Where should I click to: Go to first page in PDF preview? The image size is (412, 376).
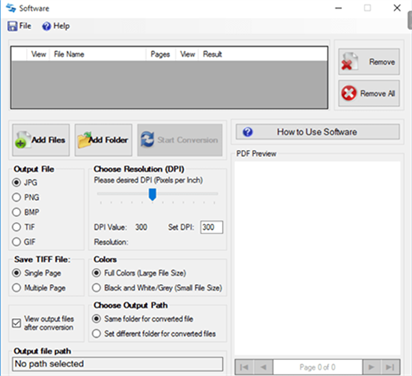[244, 367]
